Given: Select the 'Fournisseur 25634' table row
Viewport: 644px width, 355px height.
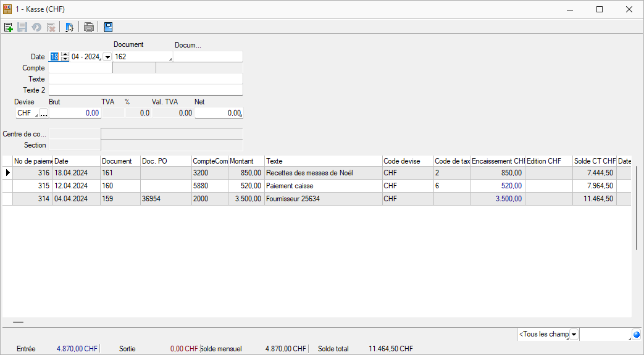Looking at the screenshot, I should point(323,199).
